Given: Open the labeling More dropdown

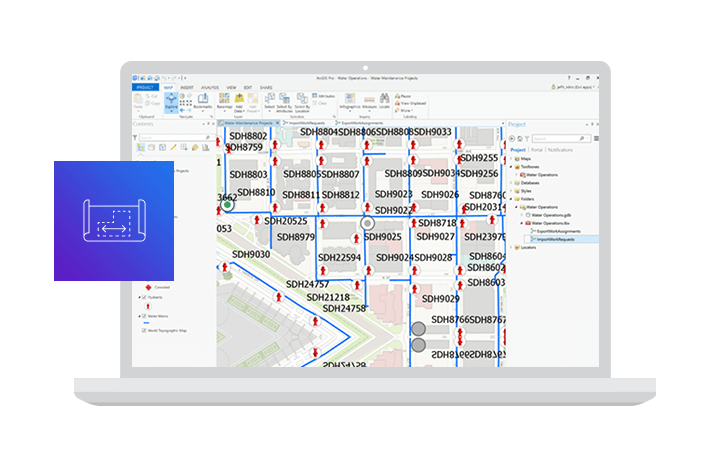Looking at the screenshot, I should 404,111.
